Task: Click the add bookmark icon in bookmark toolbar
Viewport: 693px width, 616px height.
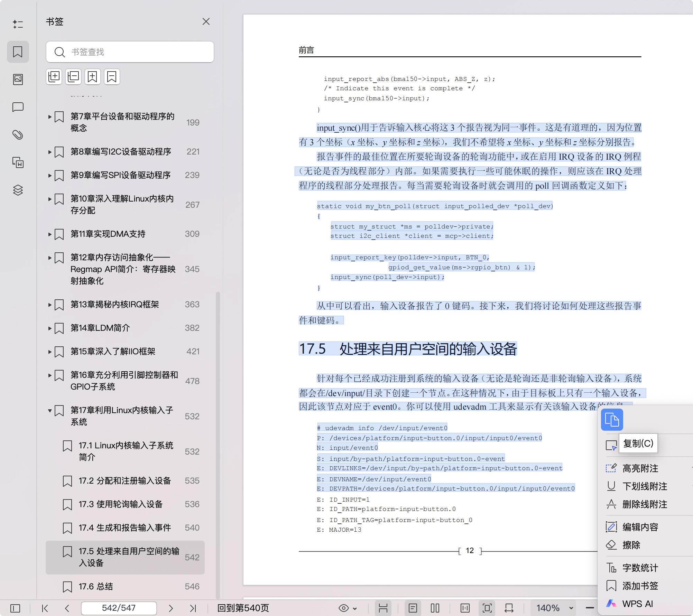Action: pos(92,76)
